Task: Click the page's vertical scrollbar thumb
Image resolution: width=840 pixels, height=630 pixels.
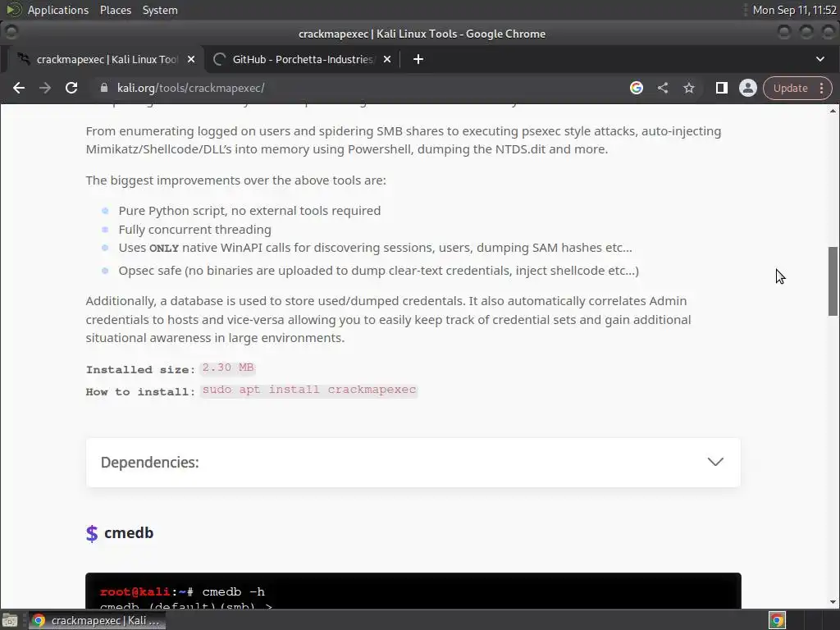Action: (833, 281)
